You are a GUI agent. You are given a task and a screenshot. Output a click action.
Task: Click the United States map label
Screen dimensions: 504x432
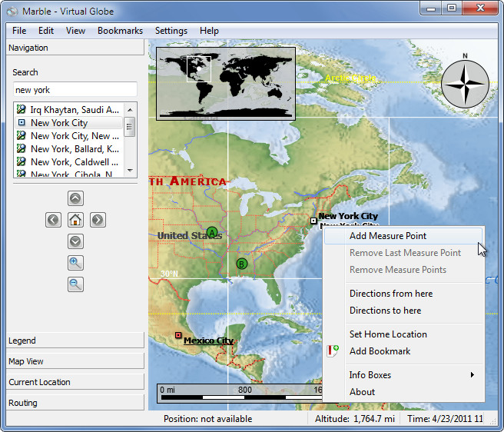click(x=190, y=235)
